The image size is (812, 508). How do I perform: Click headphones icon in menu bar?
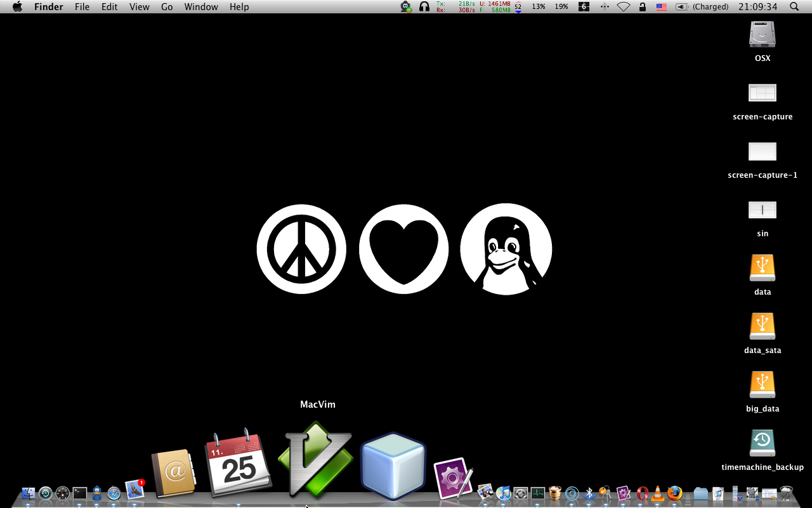click(424, 7)
